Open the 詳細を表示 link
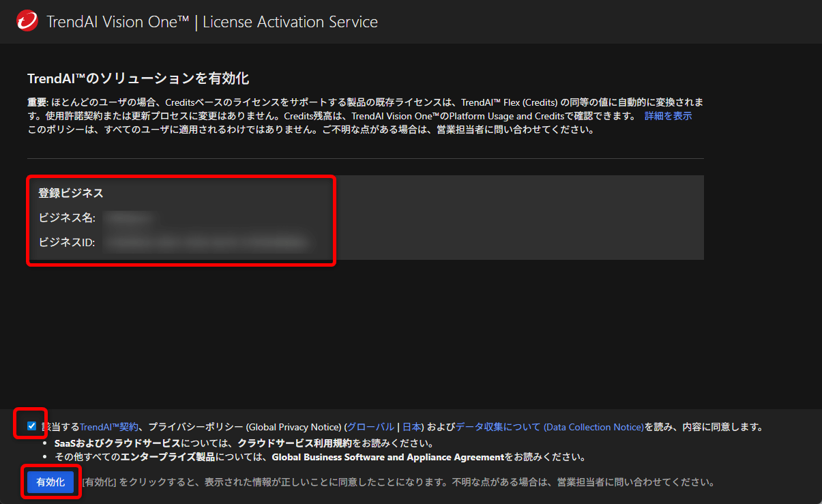822x504 pixels. tap(667, 115)
